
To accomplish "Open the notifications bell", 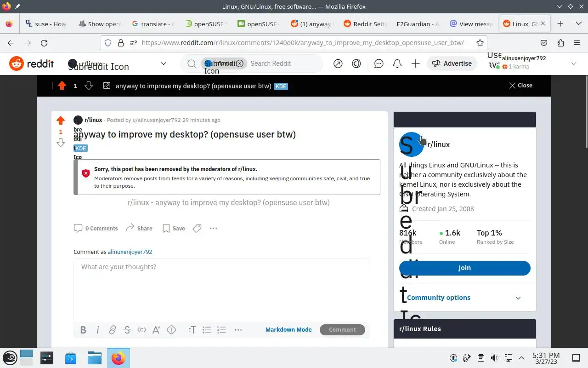I will (397, 63).
